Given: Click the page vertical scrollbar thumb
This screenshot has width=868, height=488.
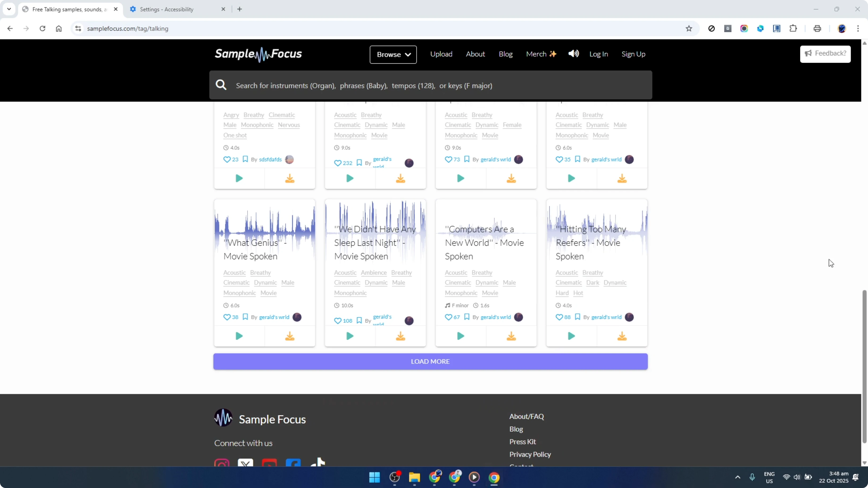Looking at the screenshot, I should (x=864, y=366).
